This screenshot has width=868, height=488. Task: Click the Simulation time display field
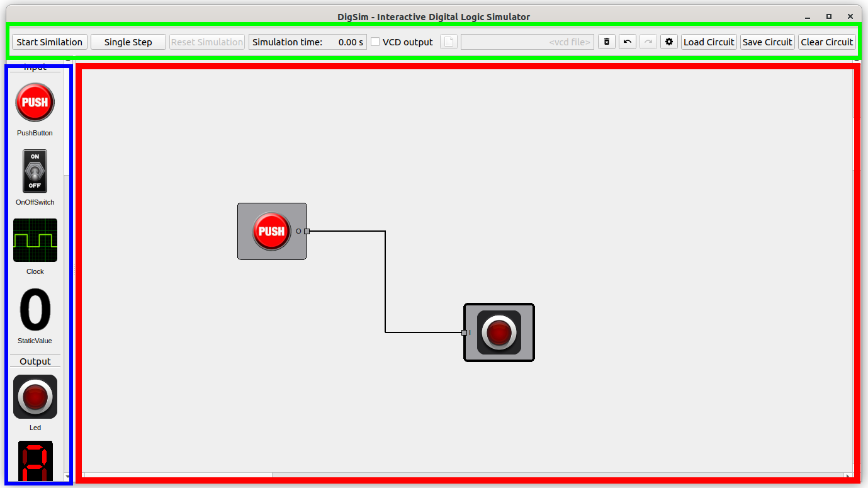coord(308,42)
